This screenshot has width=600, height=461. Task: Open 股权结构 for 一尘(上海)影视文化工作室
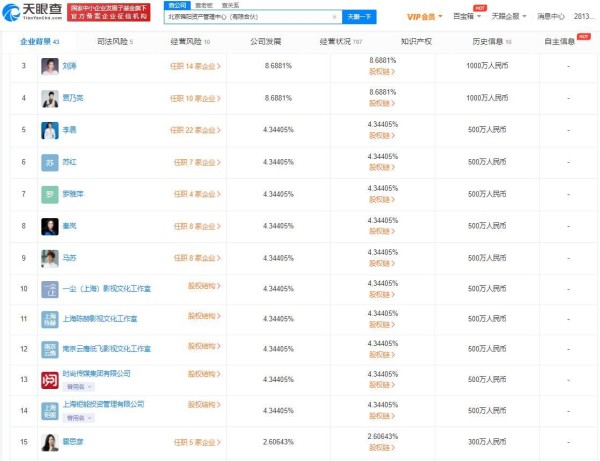(x=204, y=286)
